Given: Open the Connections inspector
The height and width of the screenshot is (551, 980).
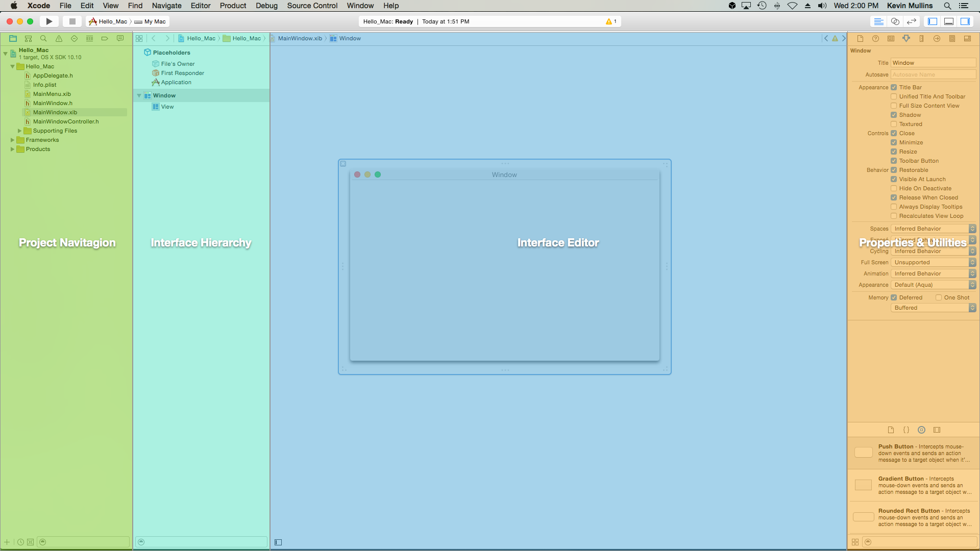Looking at the screenshot, I should (x=937, y=38).
